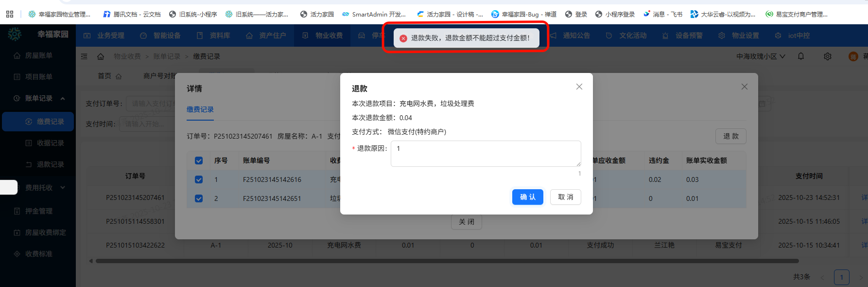
Task: Click the red error icon in toast
Action: 403,38
